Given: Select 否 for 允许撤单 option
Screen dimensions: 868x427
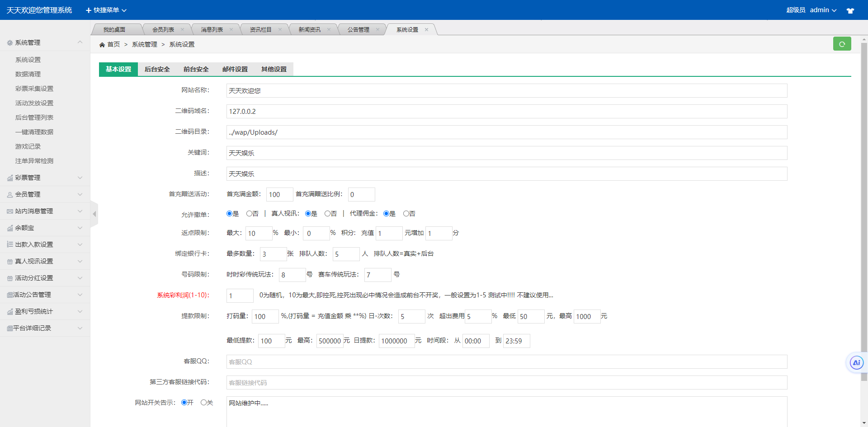Looking at the screenshot, I should [248, 213].
